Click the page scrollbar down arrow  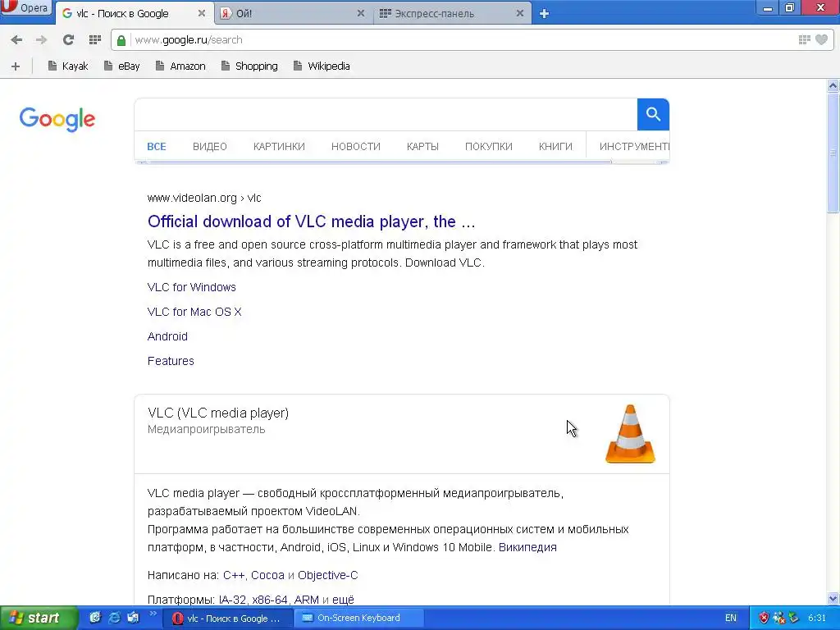click(x=833, y=598)
